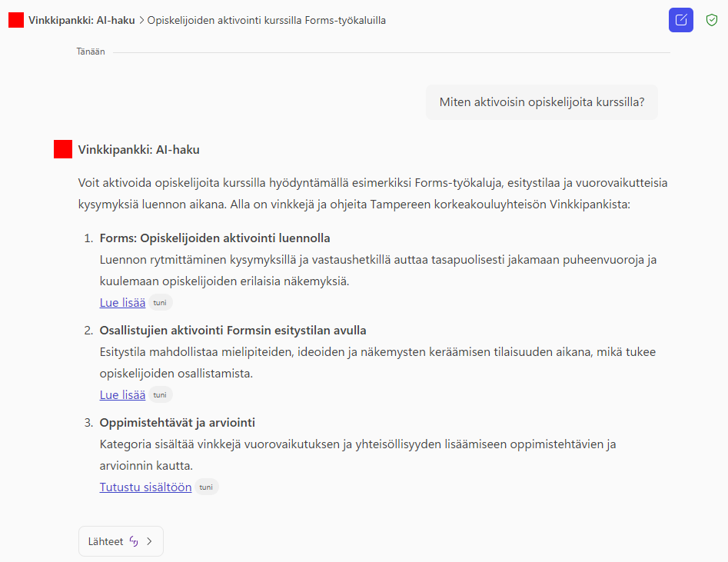This screenshot has height=562, width=728.
Task: Click the red avatar beside the response's agent name
Action: point(63,150)
